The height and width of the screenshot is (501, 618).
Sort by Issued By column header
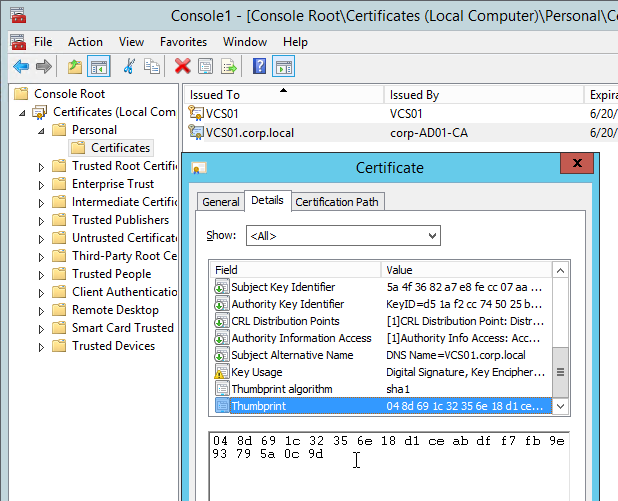[x=484, y=95]
